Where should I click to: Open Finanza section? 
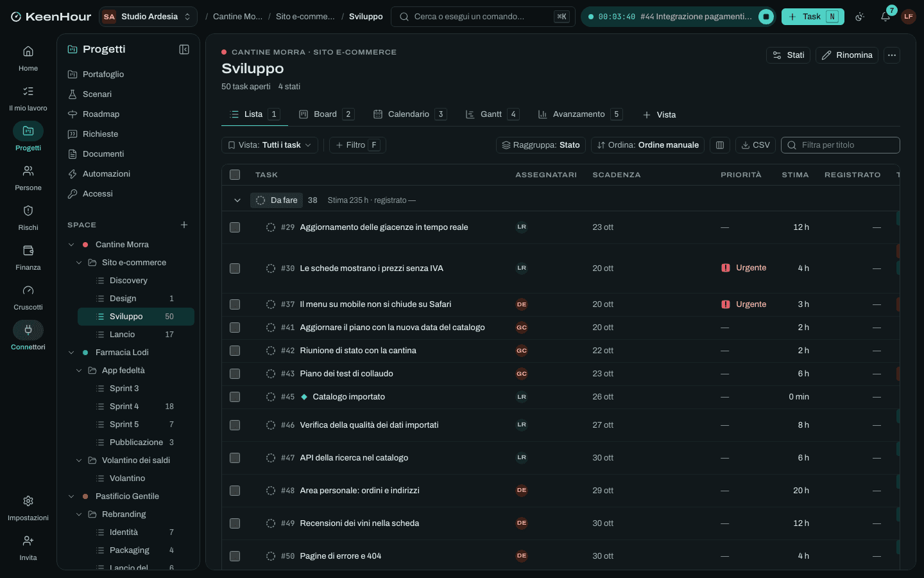(28, 257)
